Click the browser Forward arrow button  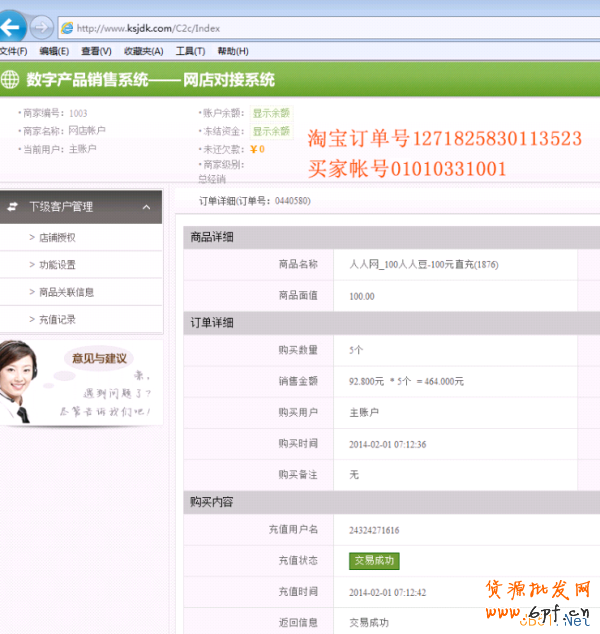pos(41,27)
